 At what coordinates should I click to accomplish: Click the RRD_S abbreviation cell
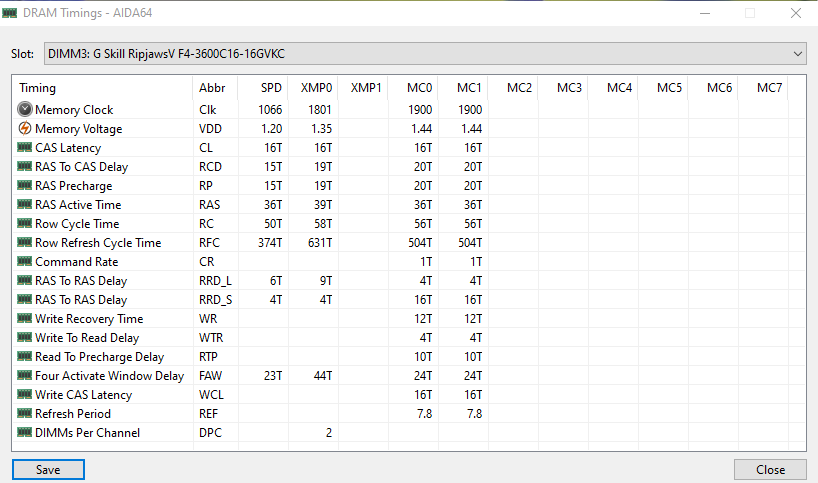click(215, 300)
